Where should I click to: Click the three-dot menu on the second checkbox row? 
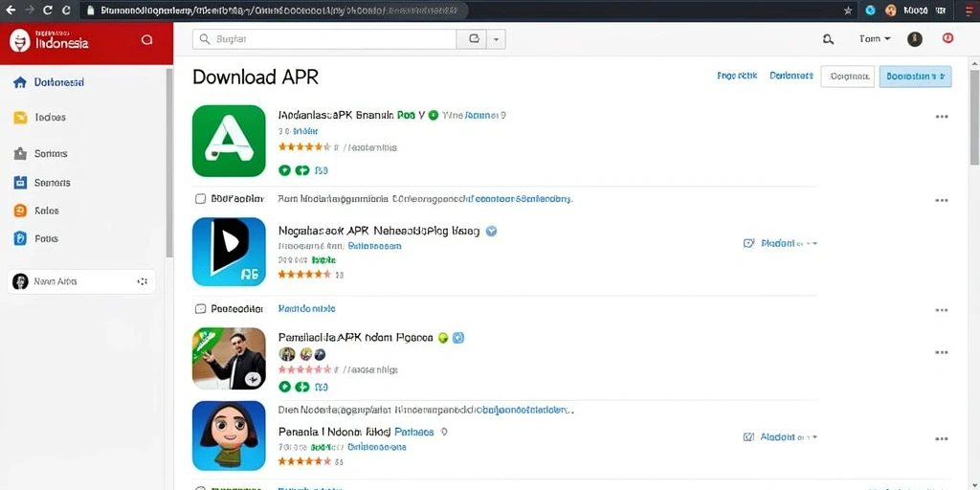point(942,310)
